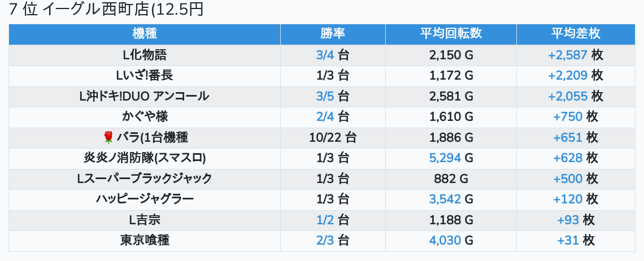
Task: Click the かぐや様 machine name
Action: tap(145, 117)
